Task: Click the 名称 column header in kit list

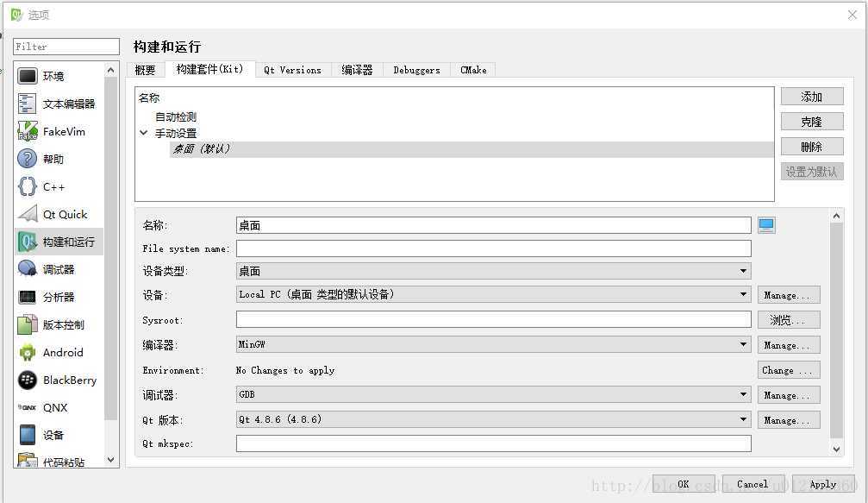Action: tap(149, 97)
